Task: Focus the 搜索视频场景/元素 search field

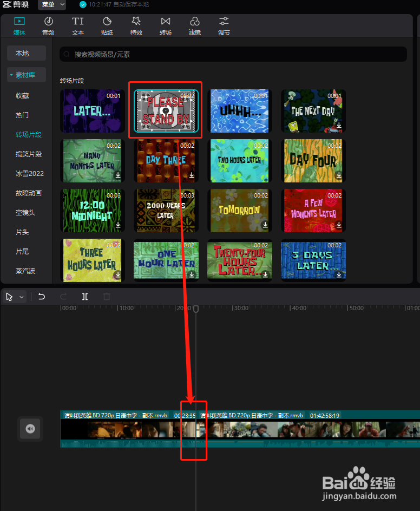Action: point(233,54)
